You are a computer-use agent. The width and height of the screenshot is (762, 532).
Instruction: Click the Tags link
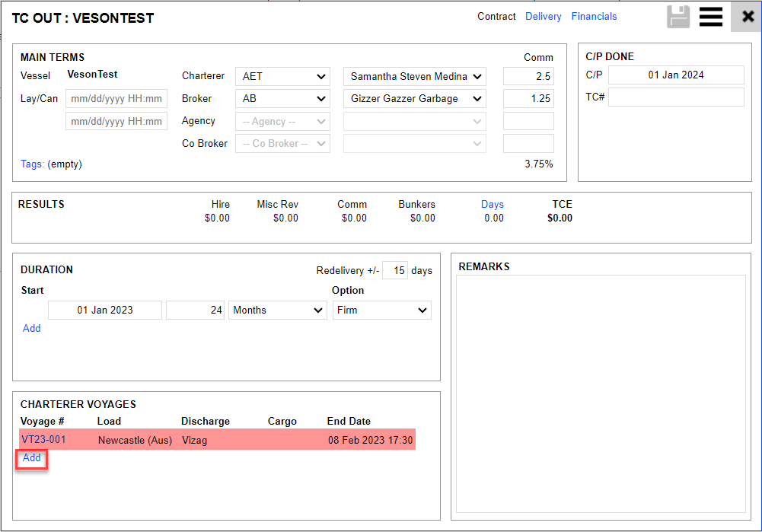(32, 164)
